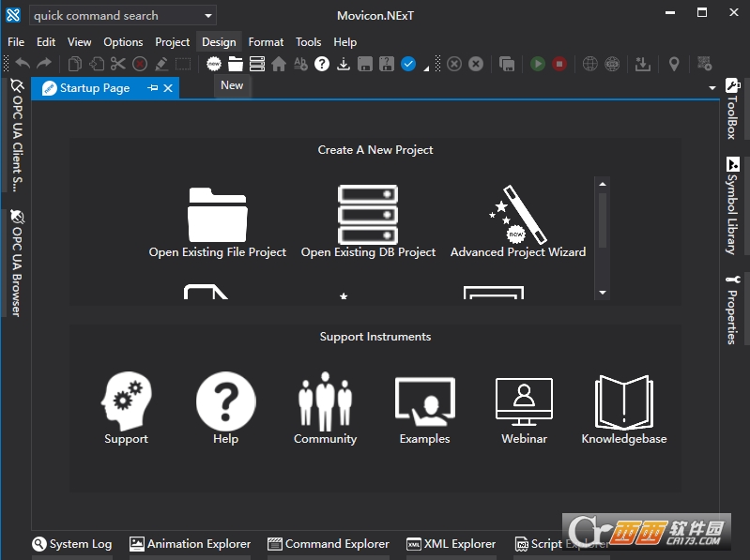Open Existing DB Project

point(368,222)
